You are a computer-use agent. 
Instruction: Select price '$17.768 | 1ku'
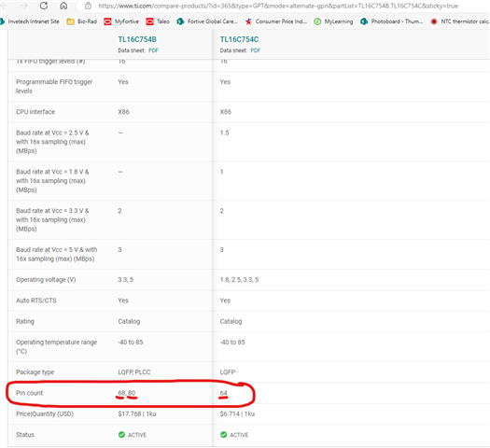point(137,414)
